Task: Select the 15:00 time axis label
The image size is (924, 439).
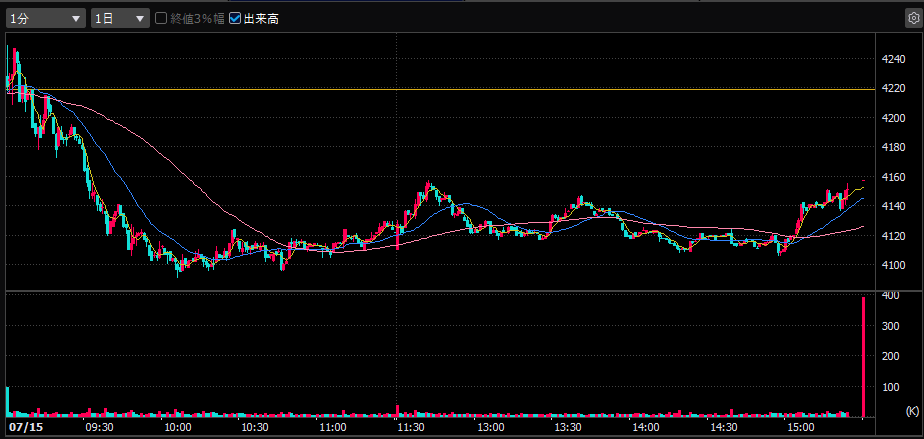Action: click(802, 426)
